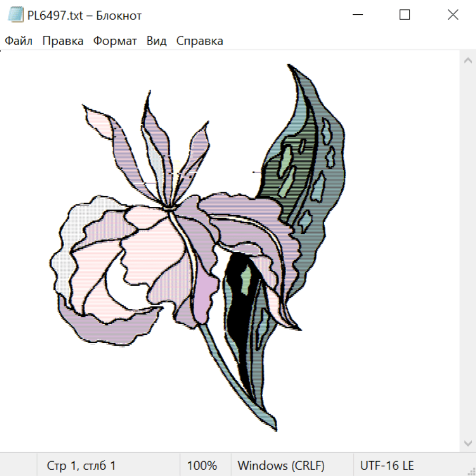This screenshot has width=476, height=476.
Task: Expand the Формат menu
Action: pos(115,41)
